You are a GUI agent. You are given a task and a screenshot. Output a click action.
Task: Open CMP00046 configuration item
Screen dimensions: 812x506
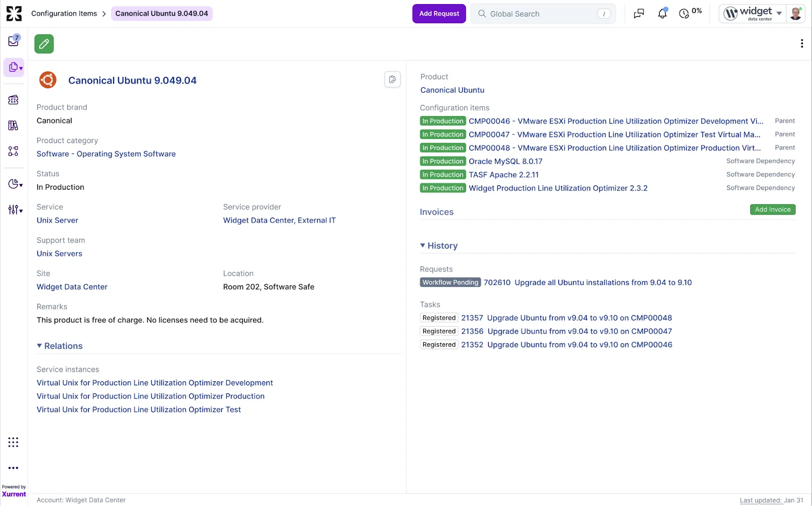tap(616, 121)
